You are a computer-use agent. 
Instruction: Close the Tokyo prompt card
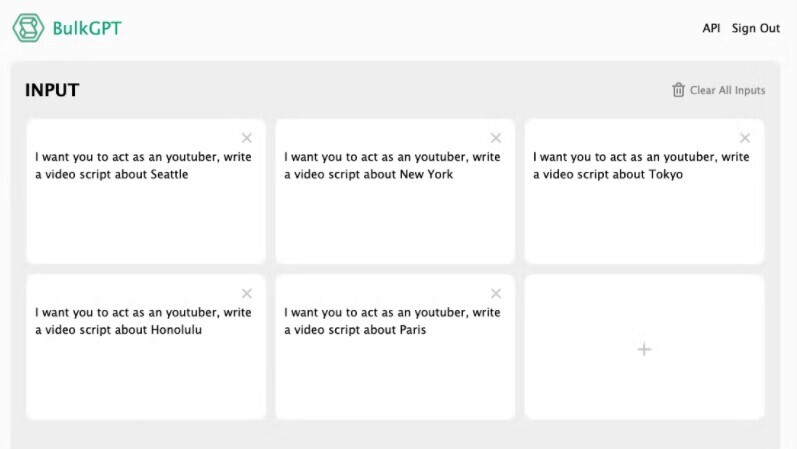(745, 138)
